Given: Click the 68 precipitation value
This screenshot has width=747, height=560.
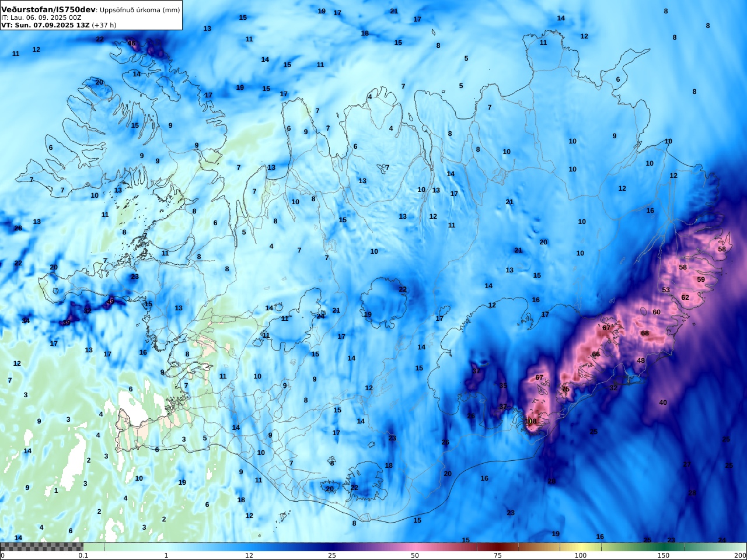Looking at the screenshot, I should (645, 334).
